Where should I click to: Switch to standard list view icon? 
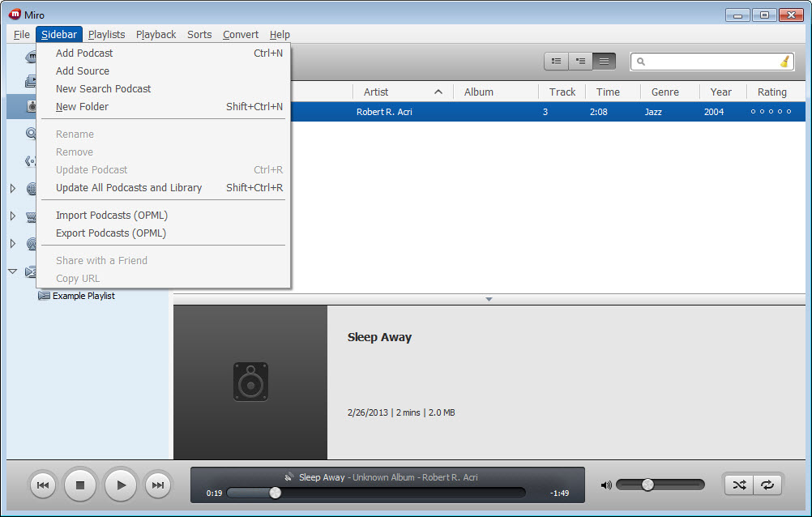(x=556, y=61)
